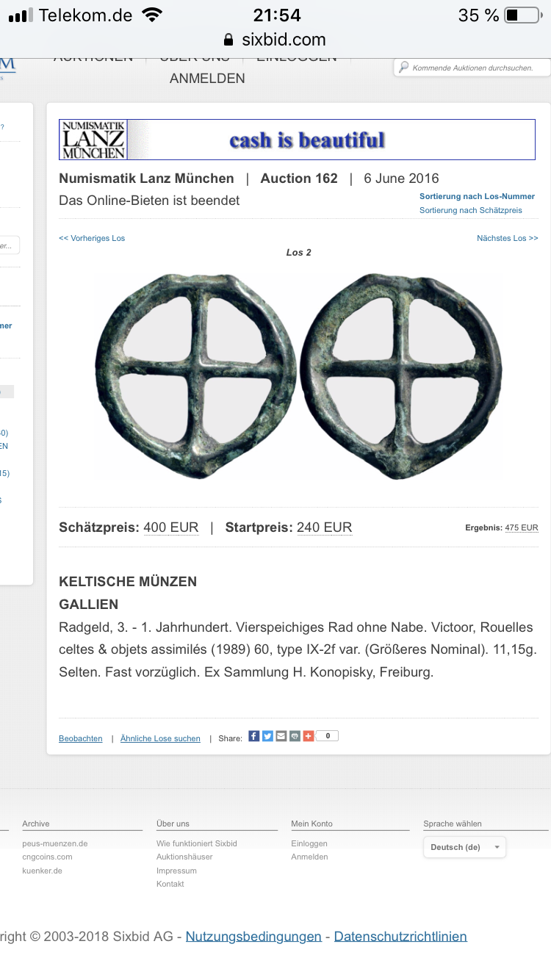Click the magnifier icon in search box

(x=403, y=68)
